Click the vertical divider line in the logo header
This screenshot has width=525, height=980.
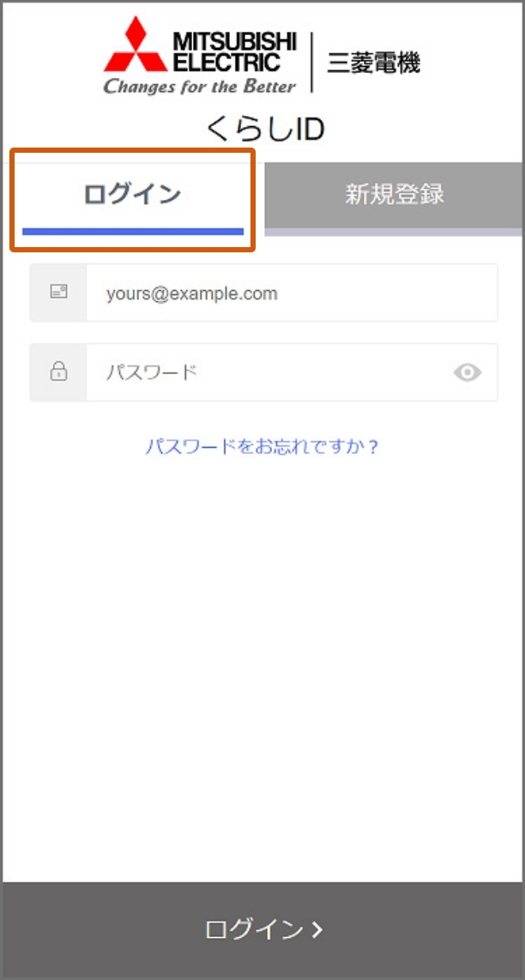click(311, 63)
